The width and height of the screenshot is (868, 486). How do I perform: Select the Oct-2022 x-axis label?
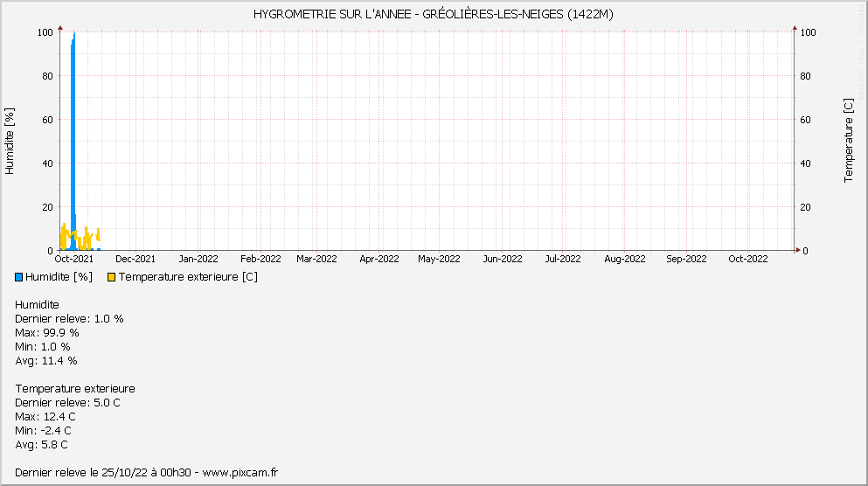(x=748, y=259)
